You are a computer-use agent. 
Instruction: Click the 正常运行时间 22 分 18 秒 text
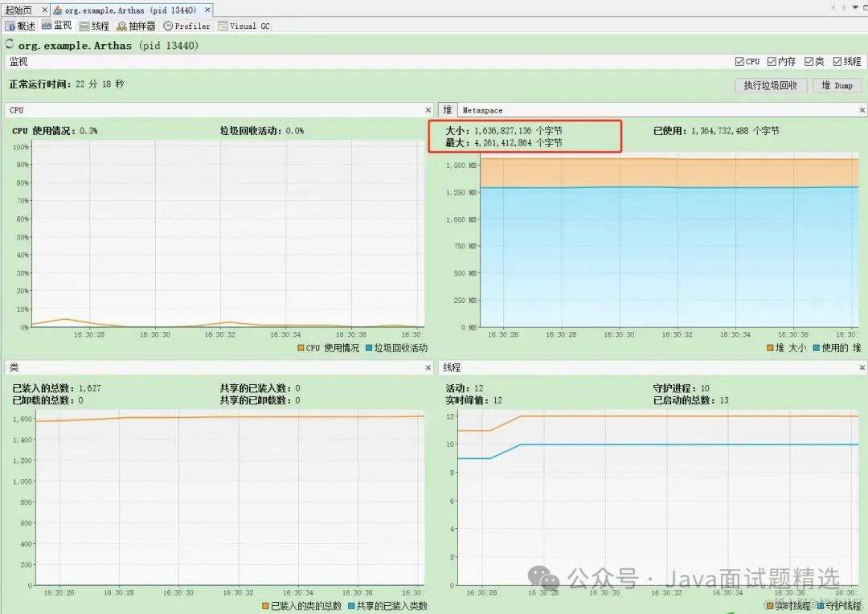[x=67, y=84]
